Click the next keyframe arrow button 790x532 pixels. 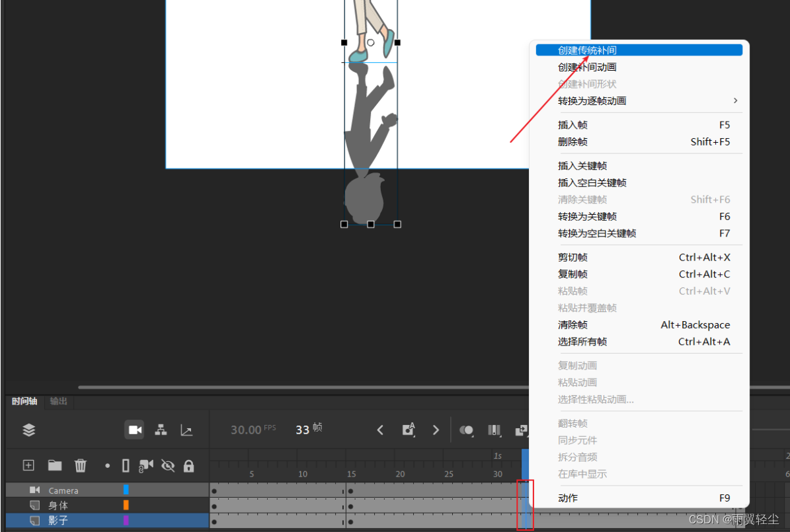click(436, 430)
